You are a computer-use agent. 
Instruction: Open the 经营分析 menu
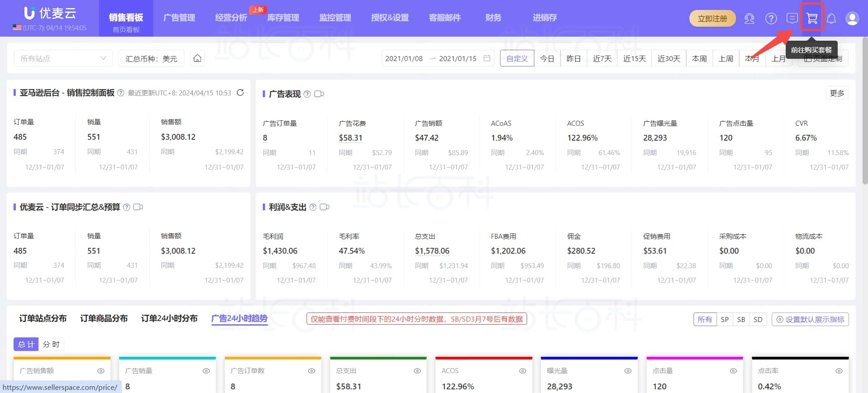point(231,18)
